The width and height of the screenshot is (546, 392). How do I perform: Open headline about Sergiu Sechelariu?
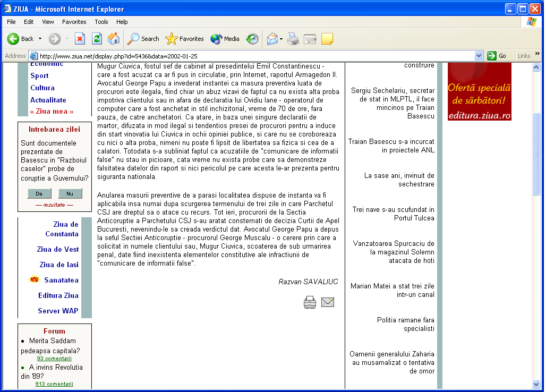393,103
